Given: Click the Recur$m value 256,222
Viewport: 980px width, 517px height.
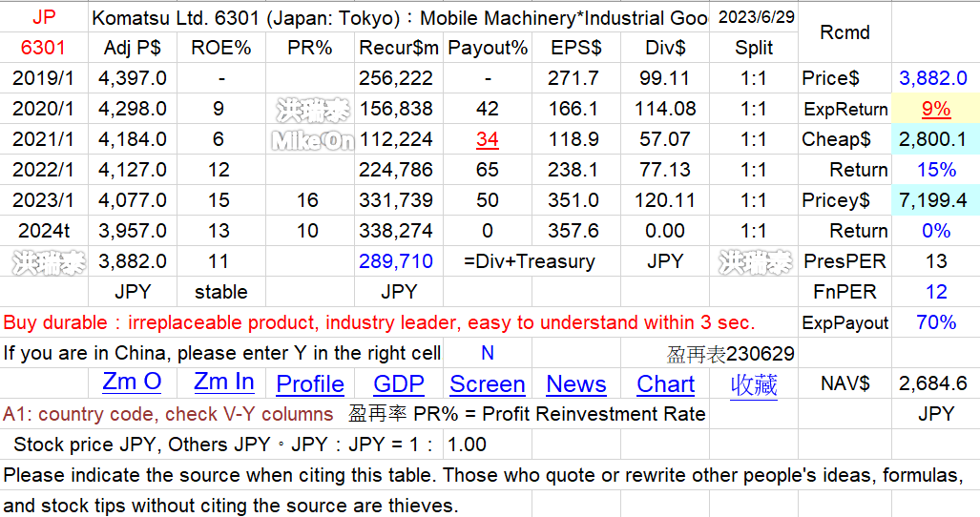Looking at the screenshot, I should (396, 78).
